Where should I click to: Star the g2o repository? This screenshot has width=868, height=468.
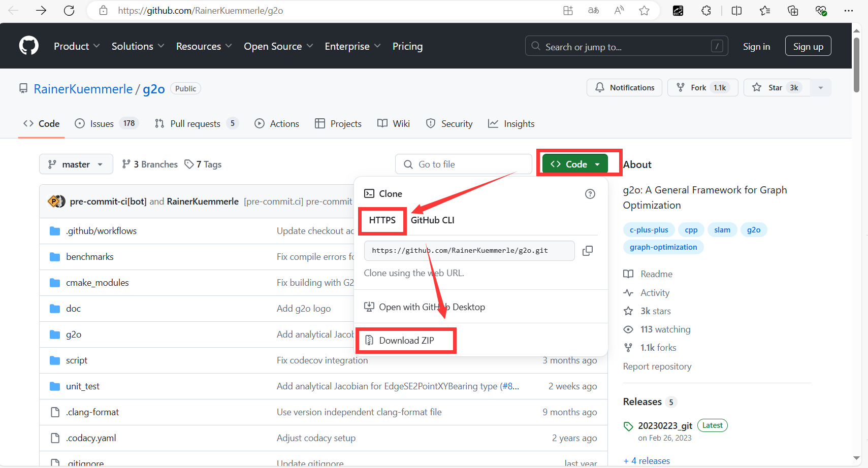tap(777, 88)
